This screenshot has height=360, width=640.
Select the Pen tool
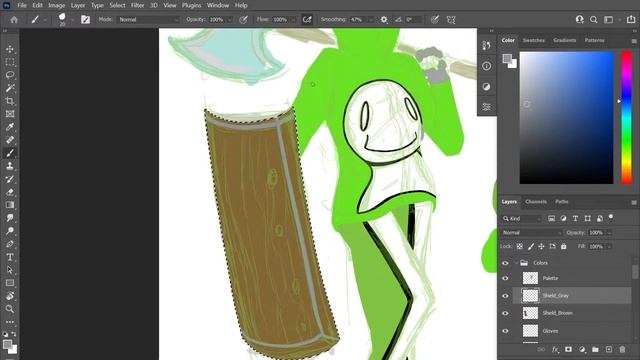click(x=10, y=244)
